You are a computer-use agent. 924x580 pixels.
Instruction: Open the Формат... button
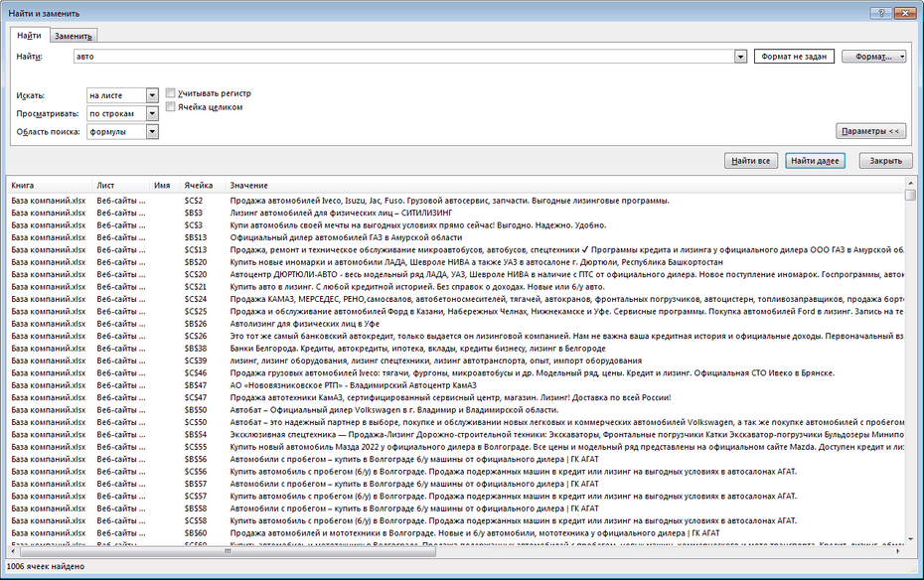click(x=873, y=57)
